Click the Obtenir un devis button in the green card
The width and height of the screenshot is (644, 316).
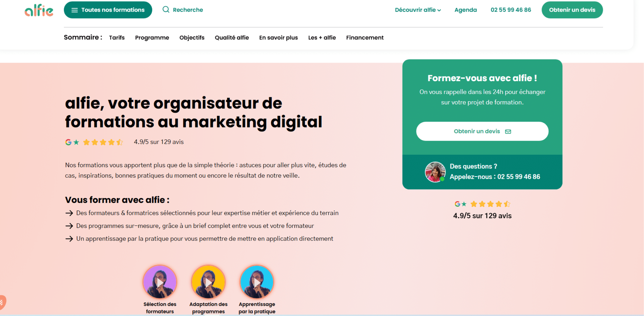(x=482, y=131)
